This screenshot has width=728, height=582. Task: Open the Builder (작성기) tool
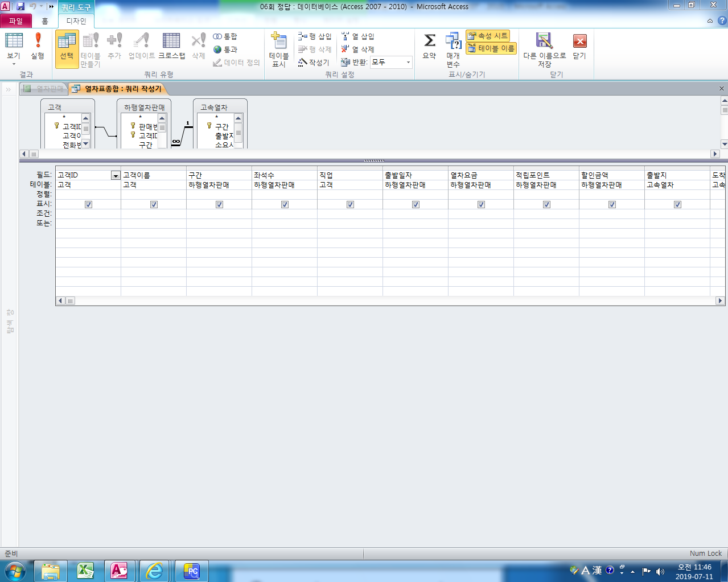(314, 63)
